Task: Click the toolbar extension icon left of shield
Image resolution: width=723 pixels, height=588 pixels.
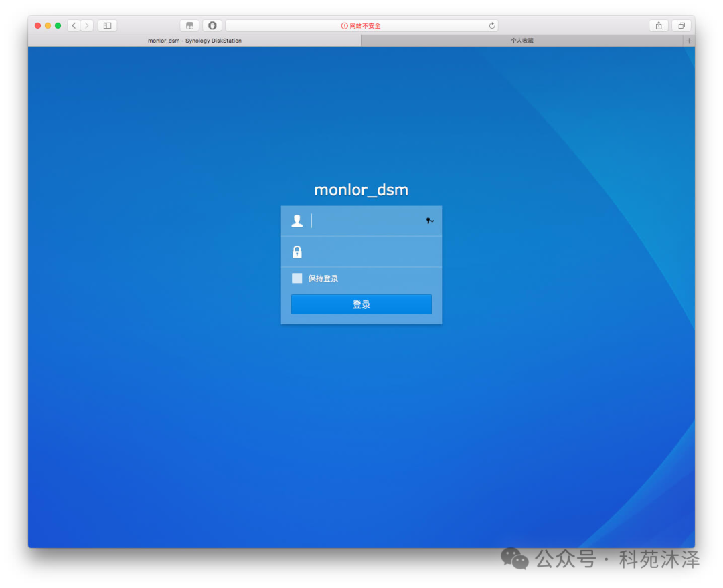Action: 190,25
